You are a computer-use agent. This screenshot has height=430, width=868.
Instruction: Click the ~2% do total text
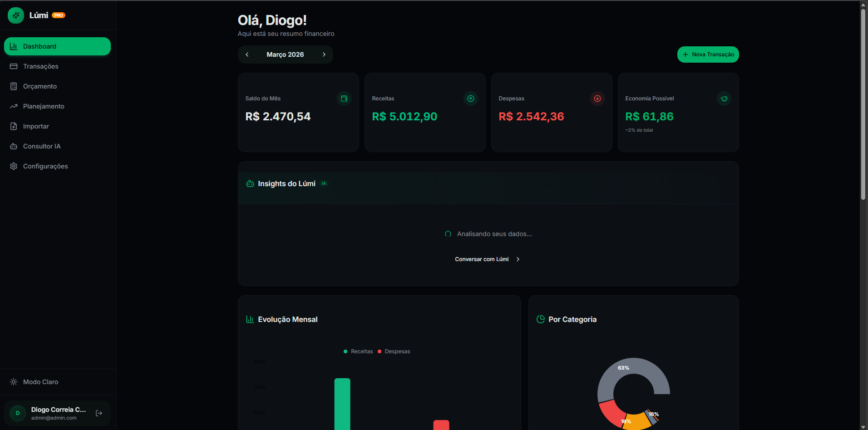[x=639, y=130]
